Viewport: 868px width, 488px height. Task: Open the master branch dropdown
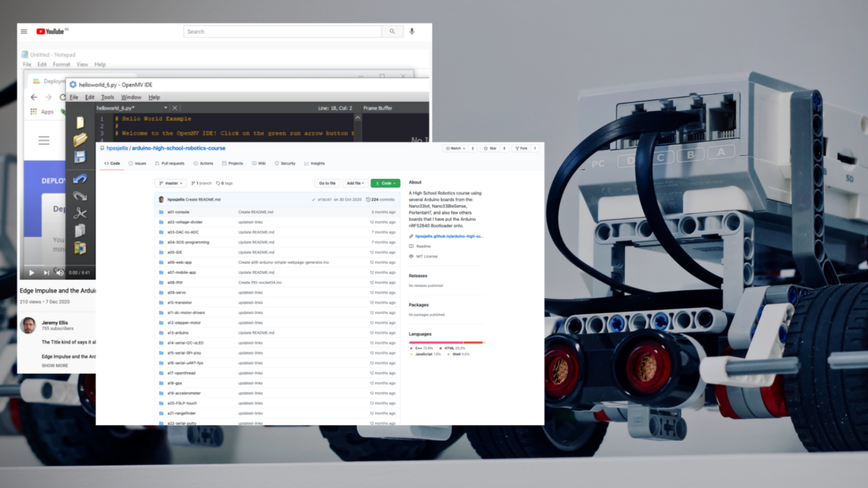171,183
